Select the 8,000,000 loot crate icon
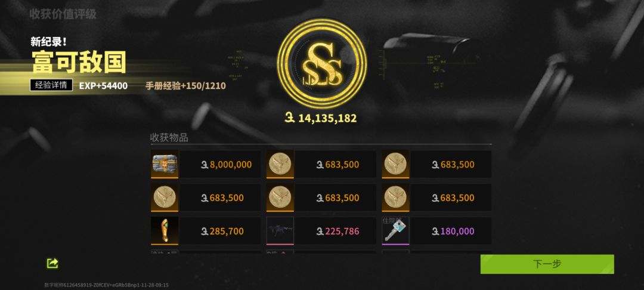This screenshot has height=290, width=644. [165, 164]
